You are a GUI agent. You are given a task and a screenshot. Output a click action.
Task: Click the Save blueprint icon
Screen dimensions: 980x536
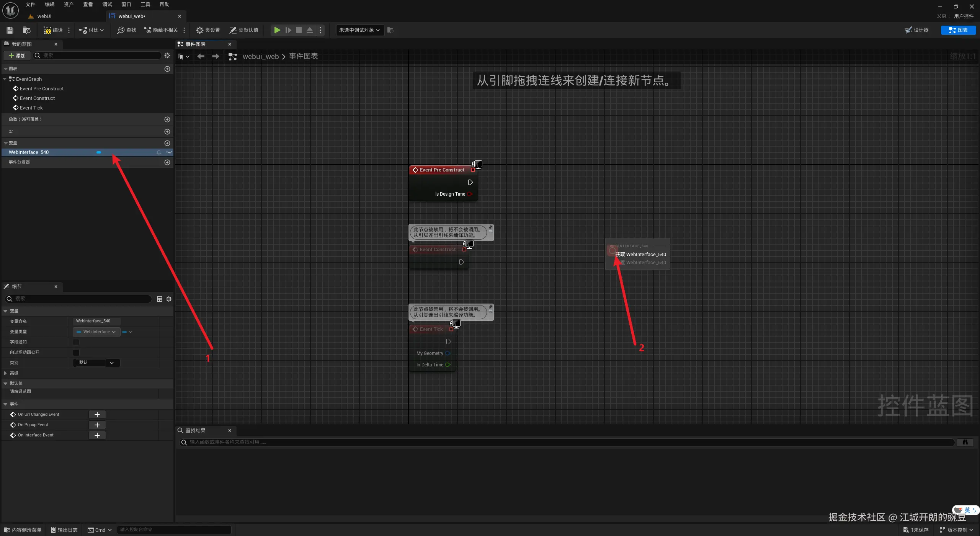coord(10,30)
